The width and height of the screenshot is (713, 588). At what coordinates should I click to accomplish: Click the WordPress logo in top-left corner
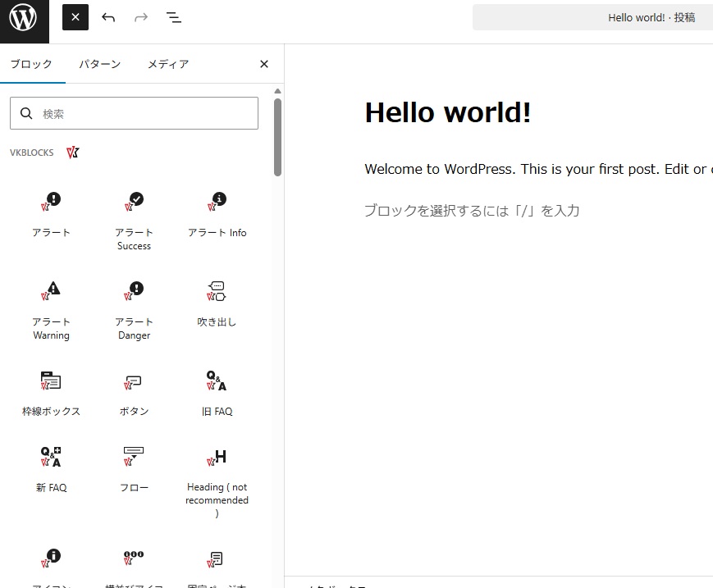[25, 18]
